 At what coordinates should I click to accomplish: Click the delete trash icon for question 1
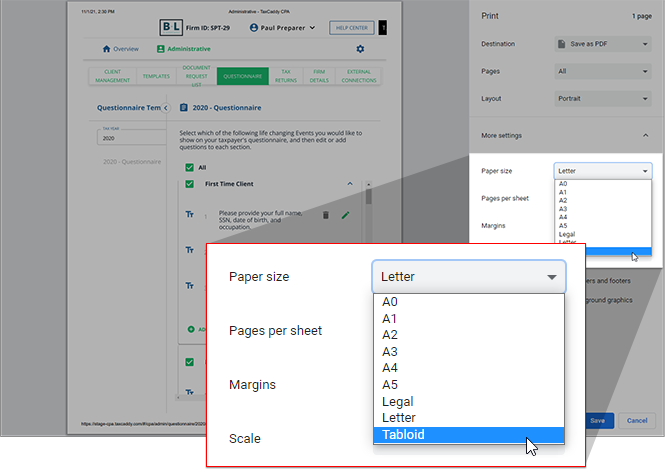click(x=326, y=215)
